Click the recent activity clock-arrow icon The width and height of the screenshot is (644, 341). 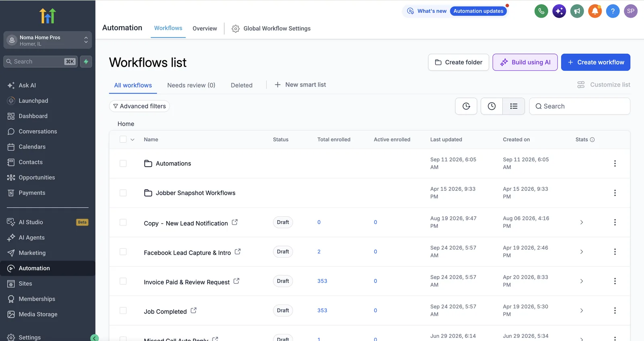(x=466, y=106)
